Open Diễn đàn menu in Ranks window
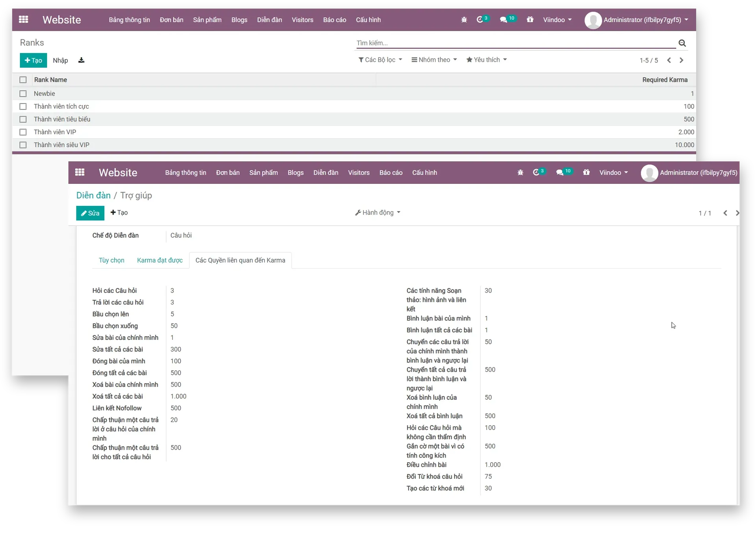This screenshot has height=541, width=756. [269, 20]
